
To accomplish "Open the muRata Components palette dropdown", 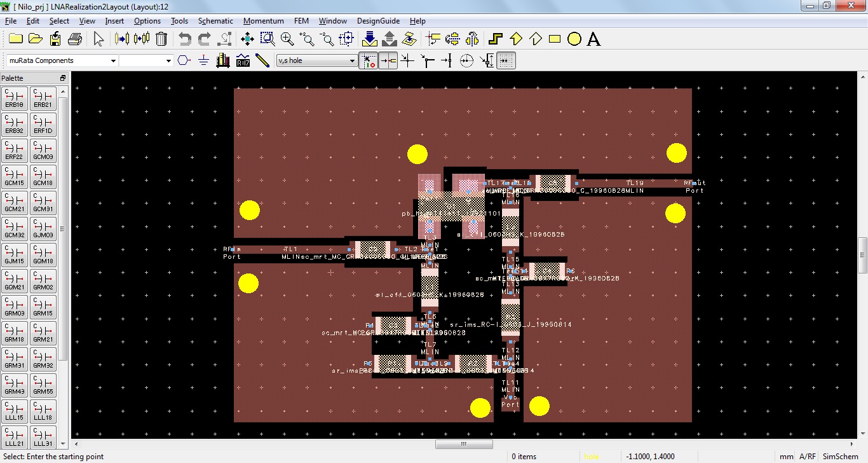I will click(x=113, y=60).
